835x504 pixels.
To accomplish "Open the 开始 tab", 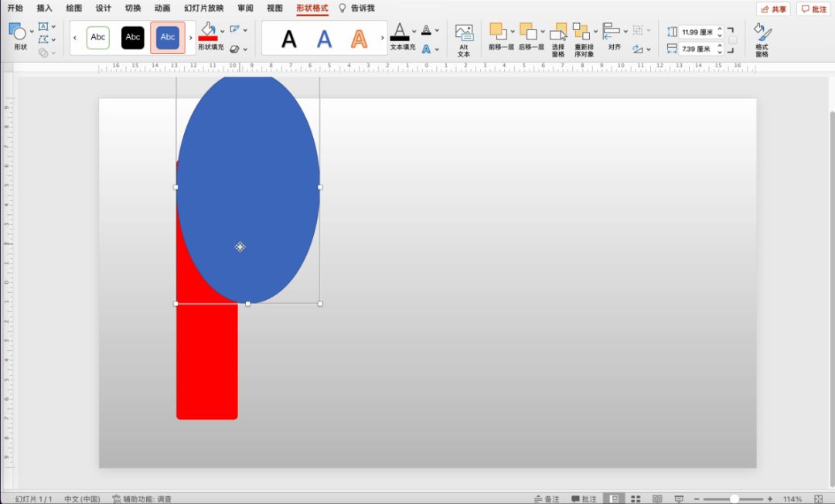I will pyautogui.click(x=15, y=8).
